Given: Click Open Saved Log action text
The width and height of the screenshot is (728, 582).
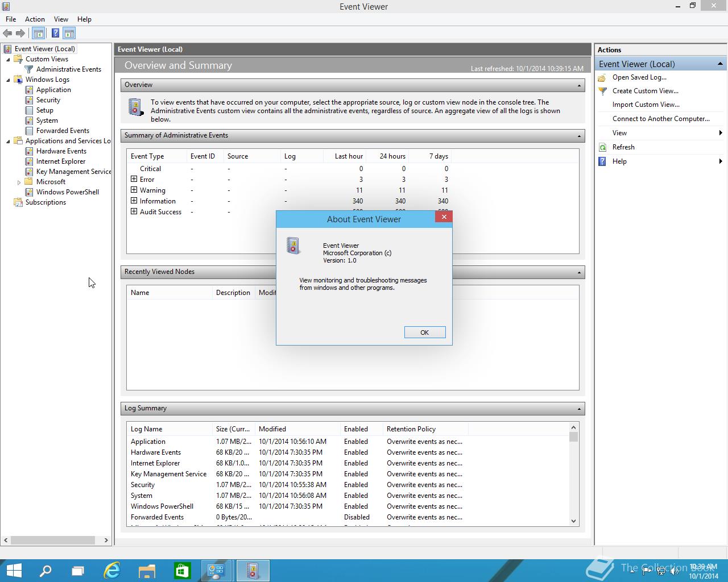Looking at the screenshot, I should click(639, 77).
